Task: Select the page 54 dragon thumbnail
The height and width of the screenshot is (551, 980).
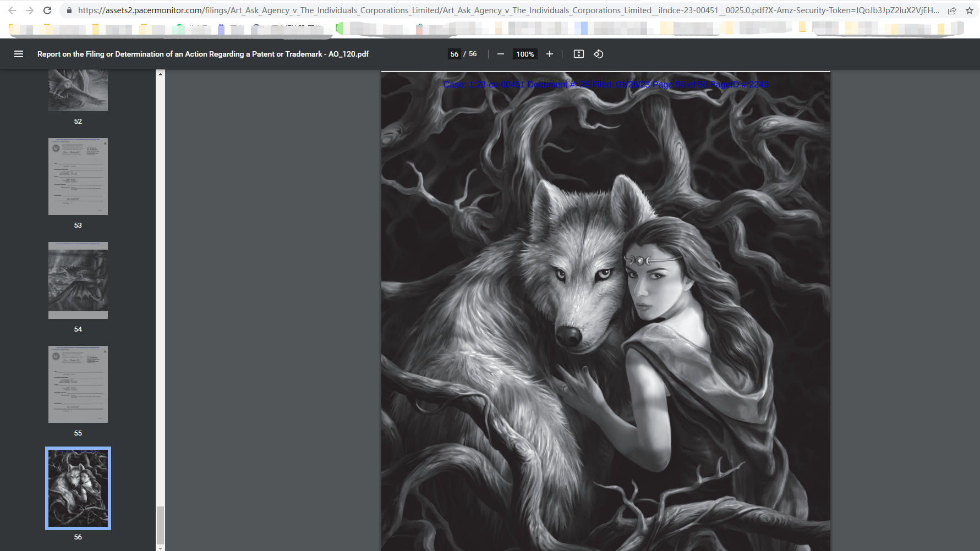Action: [x=78, y=280]
